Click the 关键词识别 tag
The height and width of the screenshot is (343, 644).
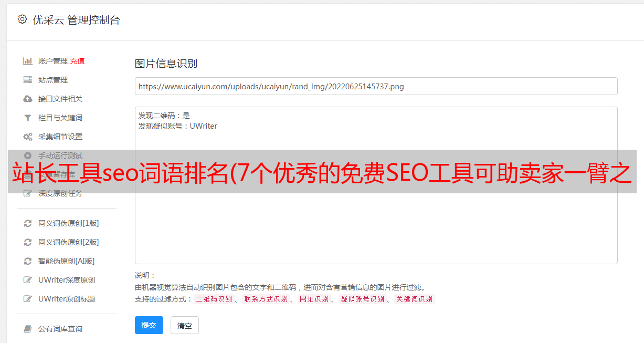(x=415, y=299)
